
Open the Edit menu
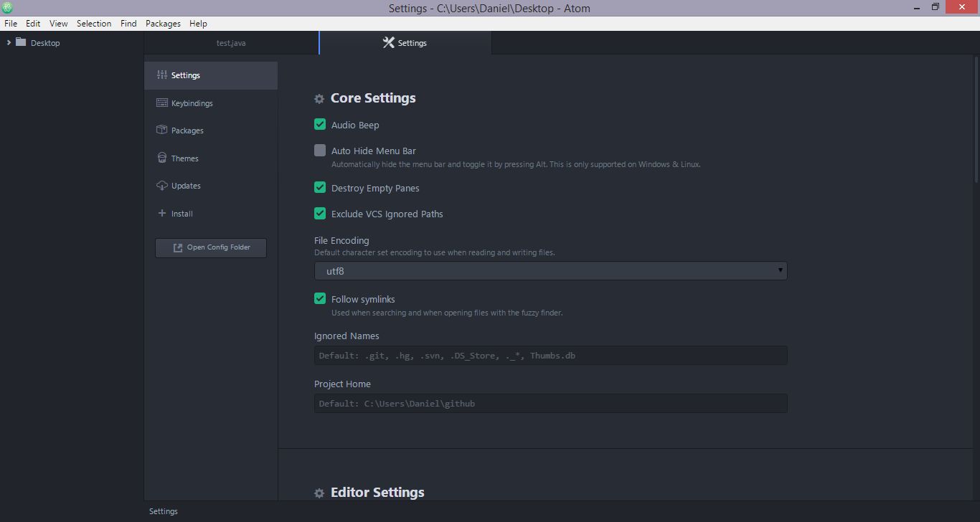33,23
